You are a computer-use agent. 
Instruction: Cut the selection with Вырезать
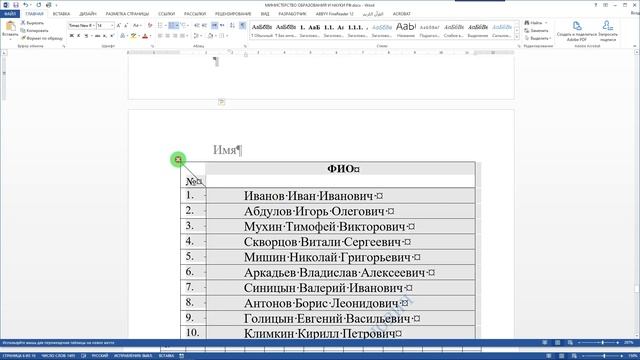33,23
